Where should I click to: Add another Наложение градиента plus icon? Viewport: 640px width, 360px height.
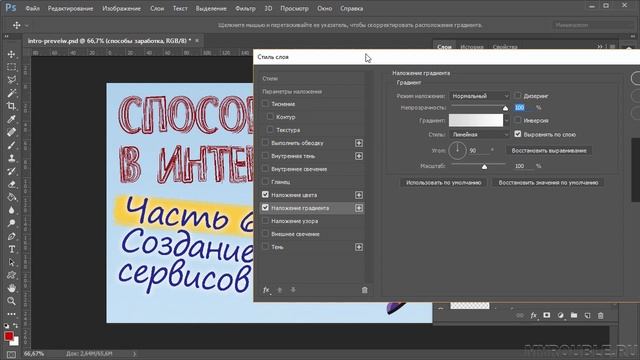point(359,208)
